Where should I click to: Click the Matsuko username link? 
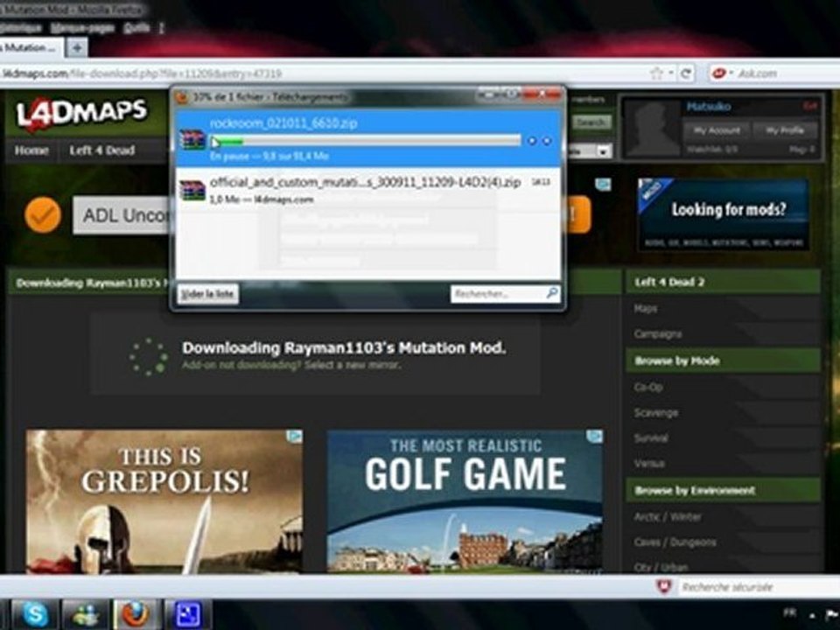(x=708, y=107)
